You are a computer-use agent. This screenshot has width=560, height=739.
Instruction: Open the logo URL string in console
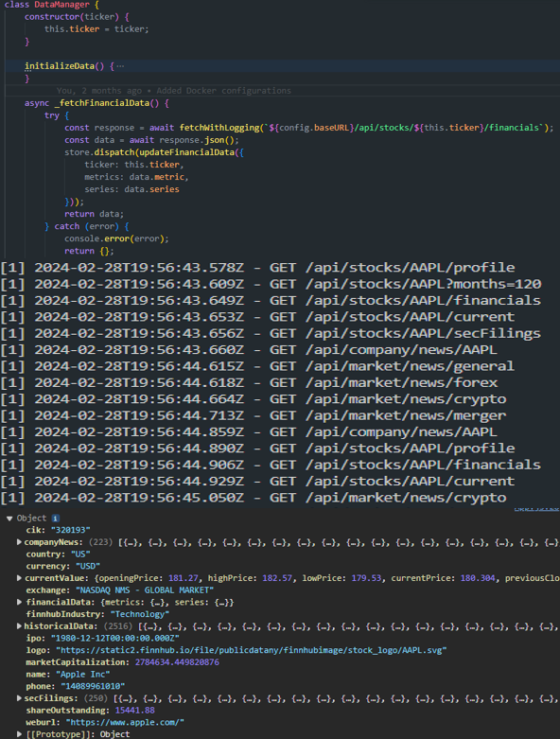pyautogui.click(x=251, y=650)
